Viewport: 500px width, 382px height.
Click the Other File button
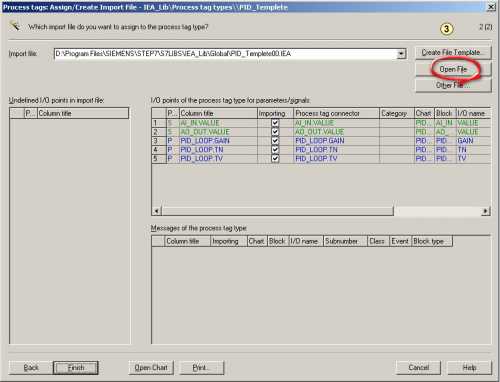[453, 85]
